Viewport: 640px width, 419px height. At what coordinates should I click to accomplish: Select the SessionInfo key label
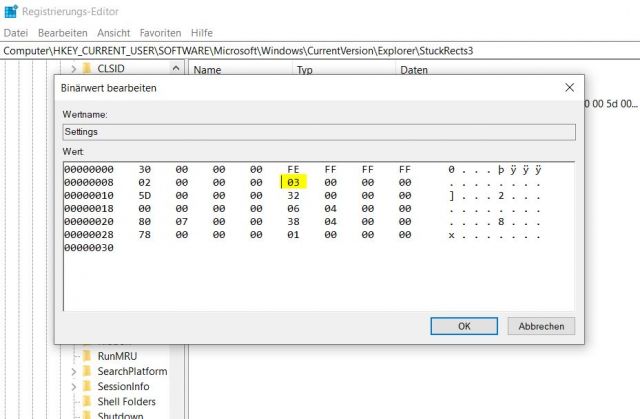coord(123,386)
